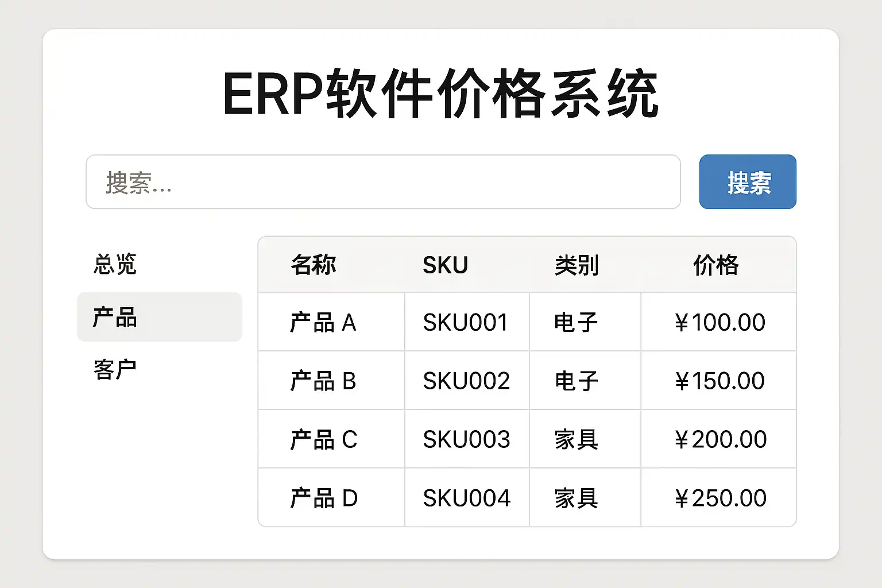Open 产品 C in the table
This screenshot has height=588, width=882.
pos(323,440)
